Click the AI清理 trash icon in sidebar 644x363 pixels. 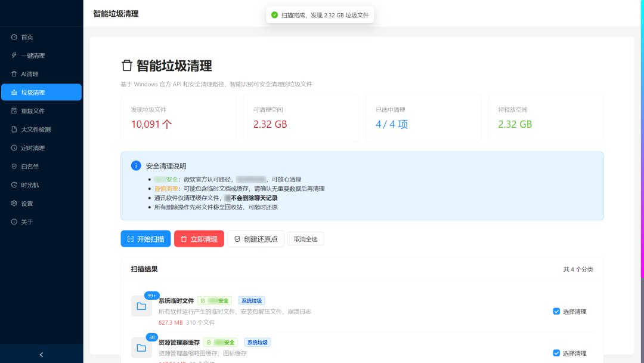click(14, 74)
